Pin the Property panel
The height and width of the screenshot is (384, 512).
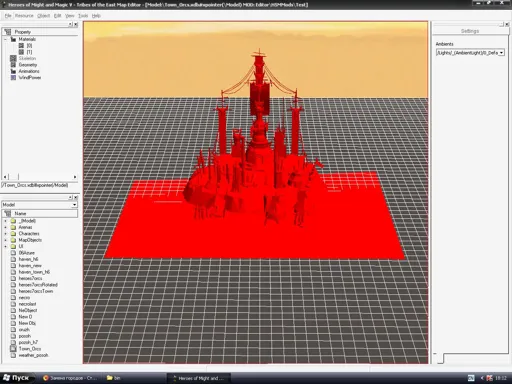click(70, 24)
